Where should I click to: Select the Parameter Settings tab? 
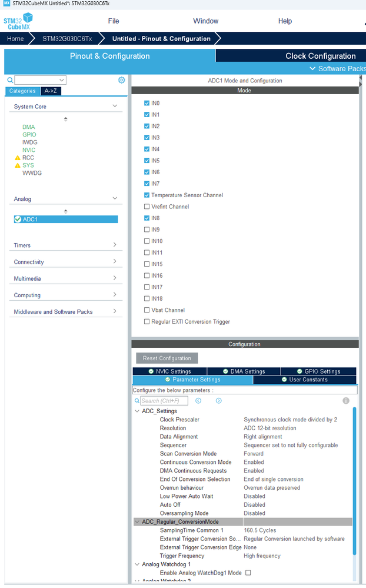click(x=193, y=380)
